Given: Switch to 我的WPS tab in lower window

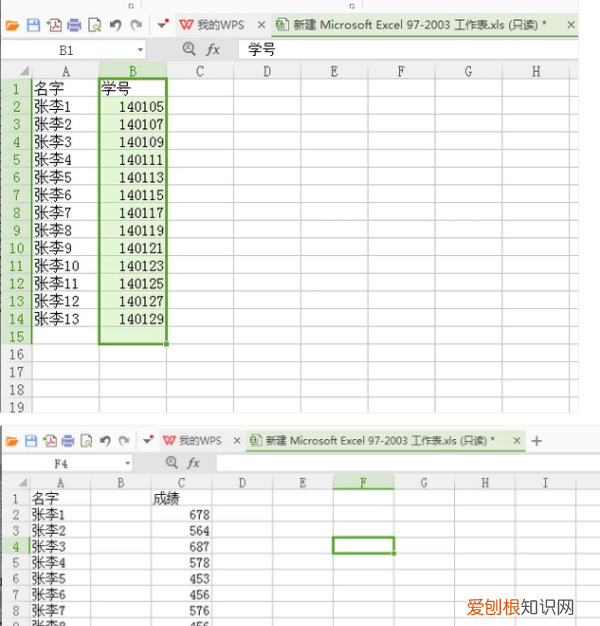Looking at the screenshot, I should (x=192, y=441).
